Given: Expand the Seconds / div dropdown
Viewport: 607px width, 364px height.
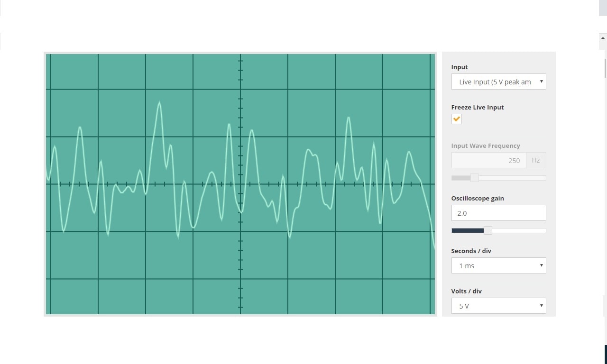Looking at the screenshot, I should (498, 265).
